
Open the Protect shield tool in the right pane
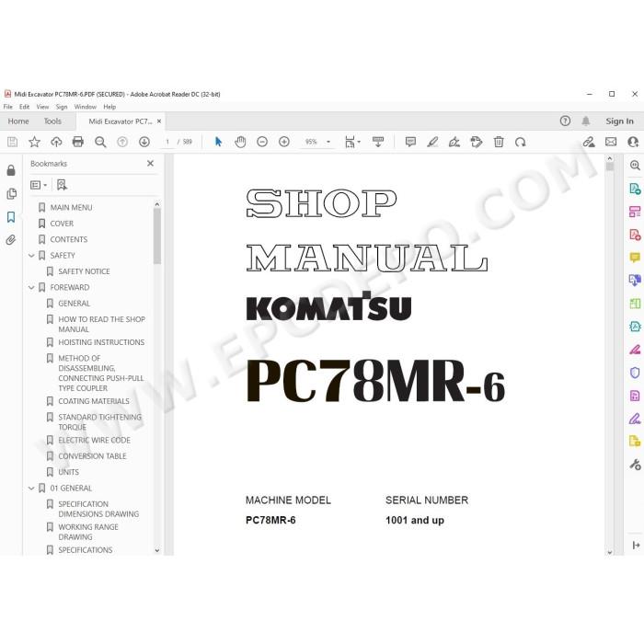[635, 373]
